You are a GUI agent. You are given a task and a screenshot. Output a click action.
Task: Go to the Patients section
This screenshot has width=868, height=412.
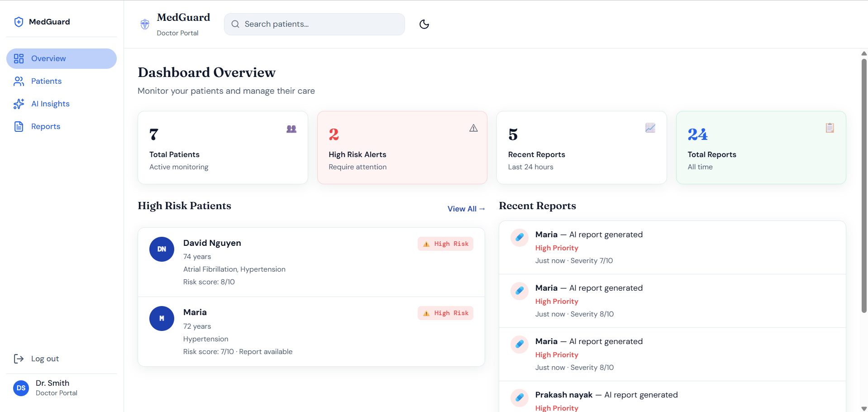[62, 81]
